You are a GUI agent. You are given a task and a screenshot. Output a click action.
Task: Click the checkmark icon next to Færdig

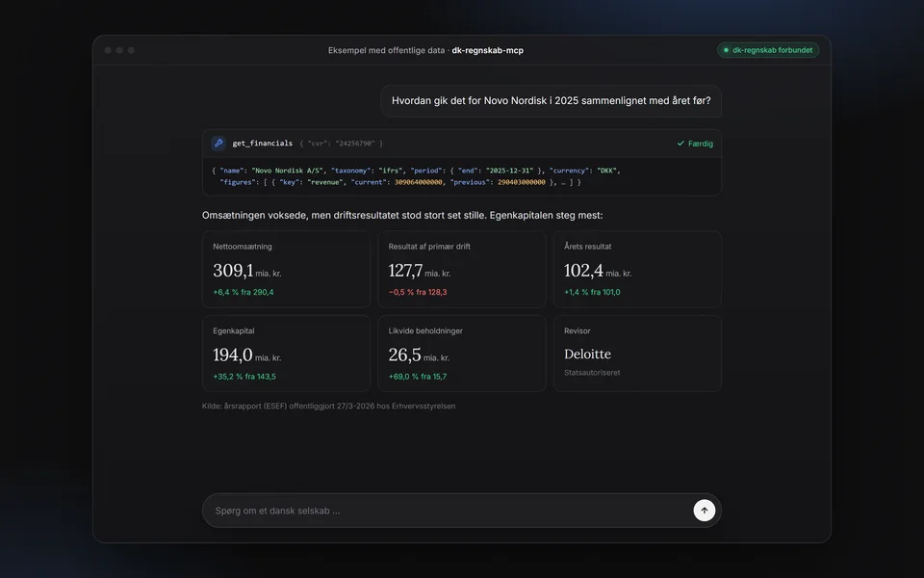(680, 144)
